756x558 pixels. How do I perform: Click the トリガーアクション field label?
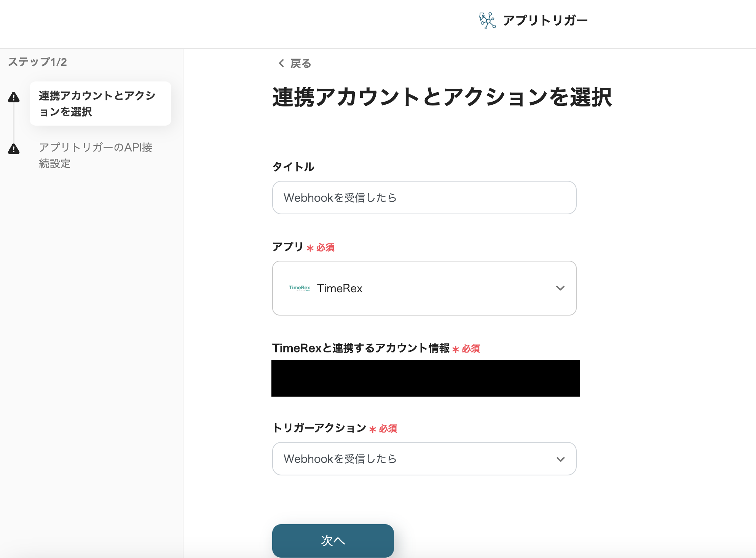(x=319, y=428)
